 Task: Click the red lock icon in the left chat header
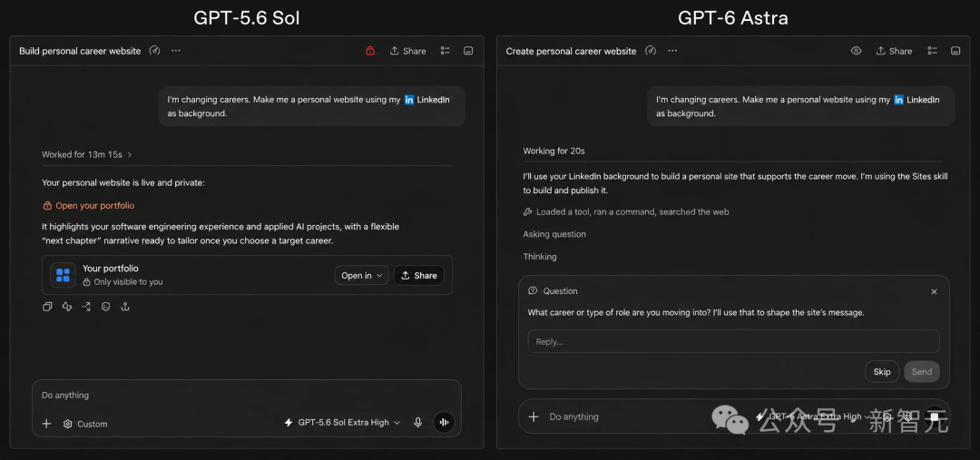coord(370,51)
